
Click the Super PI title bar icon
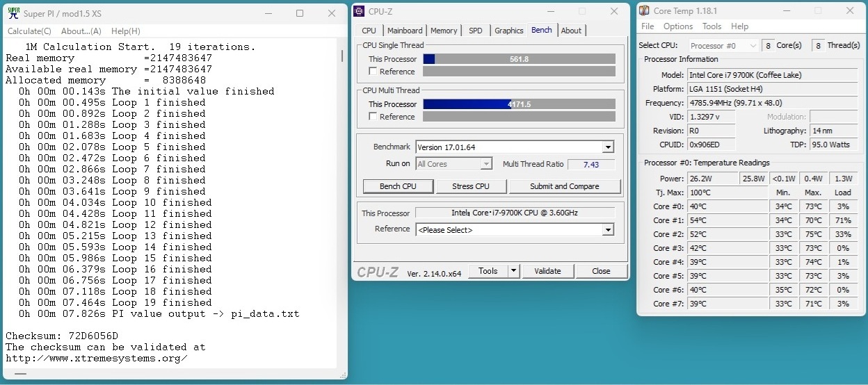point(13,13)
